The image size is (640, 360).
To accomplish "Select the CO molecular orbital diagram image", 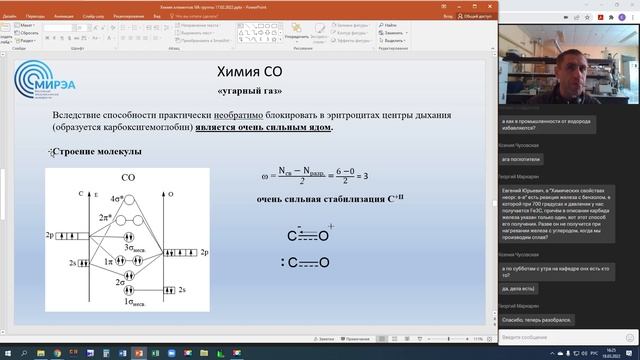I will click(127, 240).
